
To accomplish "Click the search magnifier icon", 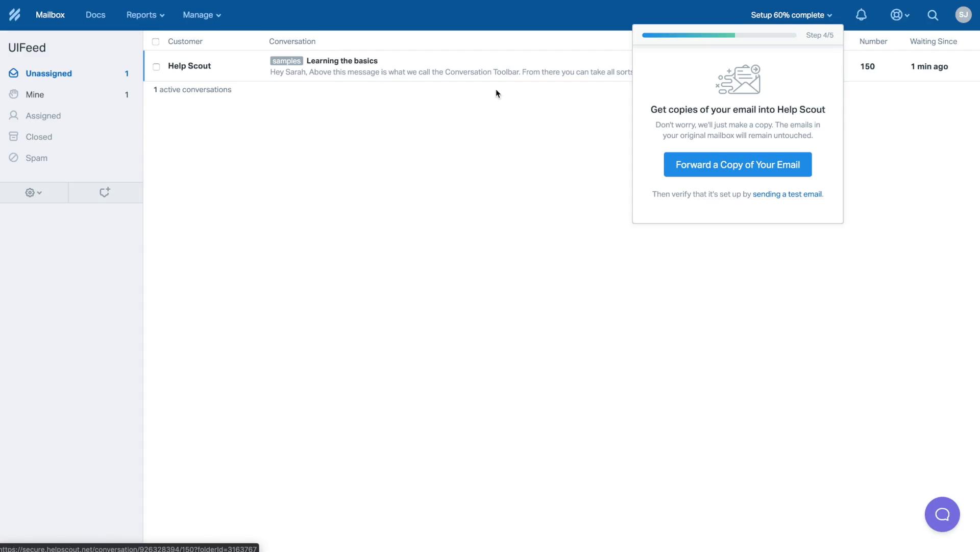I will (933, 14).
